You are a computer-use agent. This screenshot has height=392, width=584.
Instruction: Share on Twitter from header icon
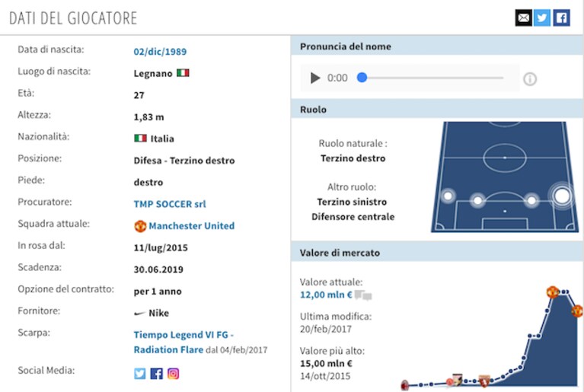click(x=542, y=18)
